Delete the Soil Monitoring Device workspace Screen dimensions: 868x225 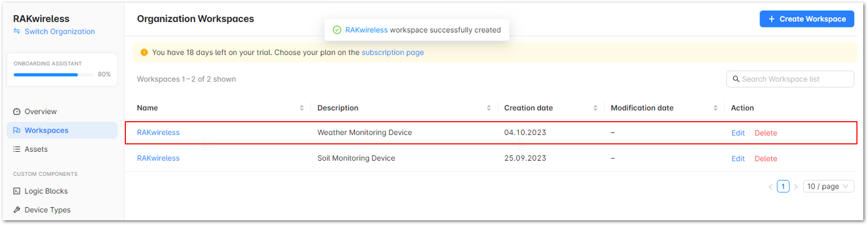pyautogui.click(x=766, y=159)
